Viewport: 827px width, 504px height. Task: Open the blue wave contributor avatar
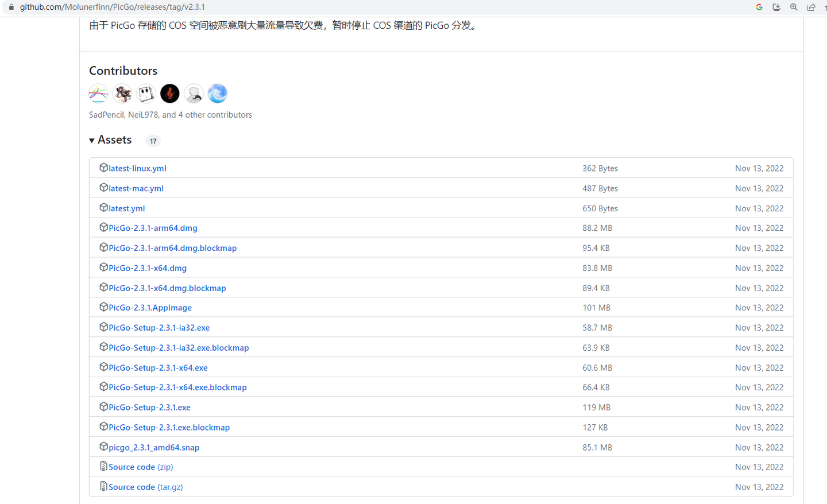pyautogui.click(x=217, y=93)
